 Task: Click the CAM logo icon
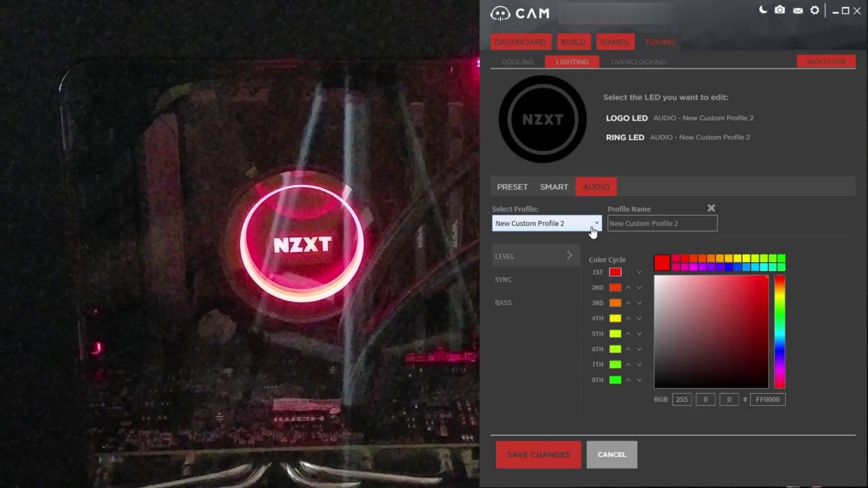(500, 14)
